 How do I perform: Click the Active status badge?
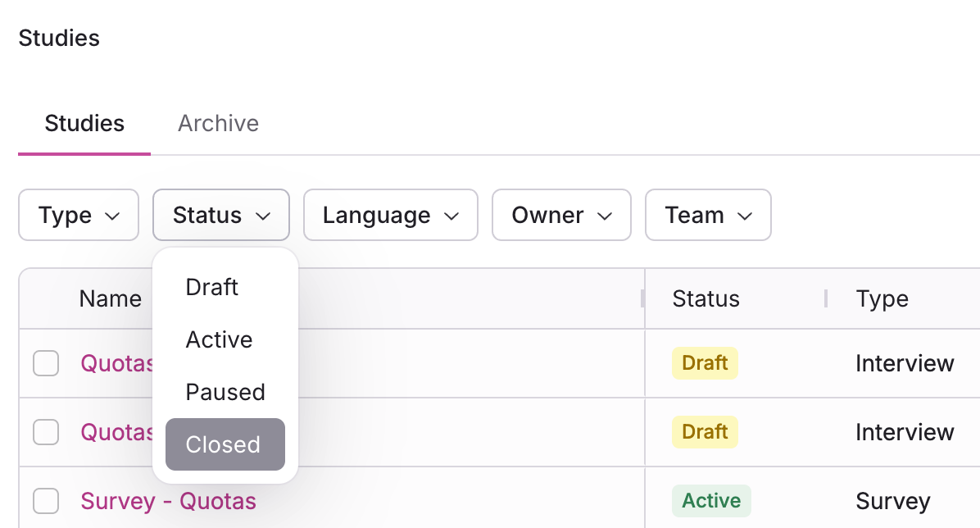[x=710, y=501]
